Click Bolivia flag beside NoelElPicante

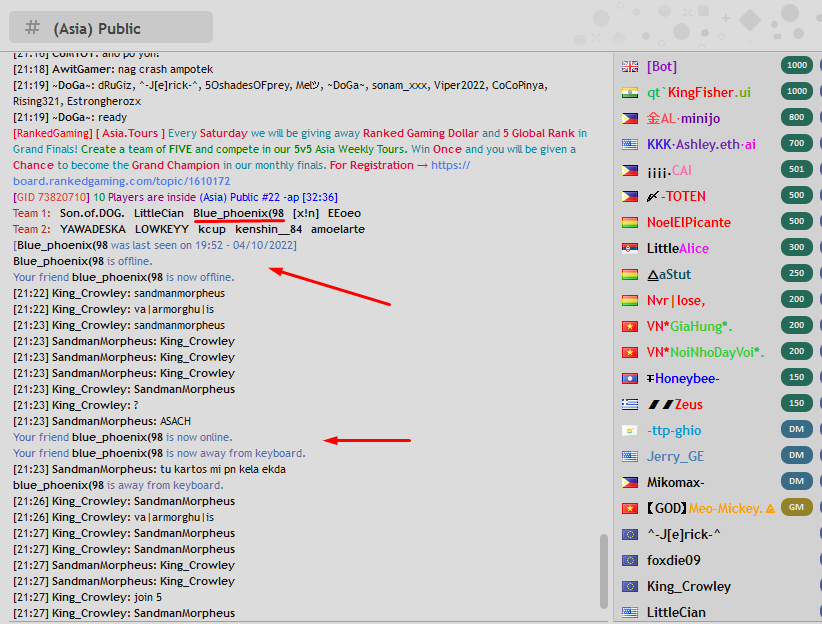(630, 222)
